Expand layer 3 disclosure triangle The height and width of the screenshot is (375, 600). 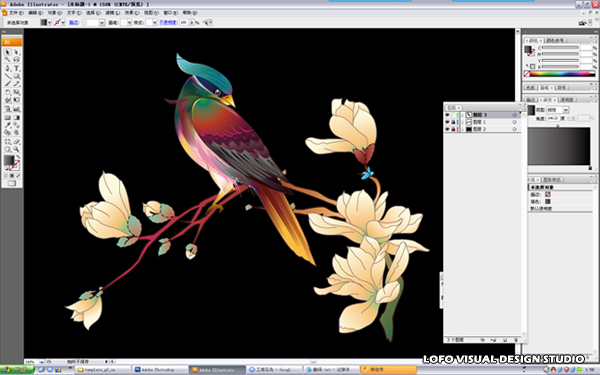click(462, 115)
